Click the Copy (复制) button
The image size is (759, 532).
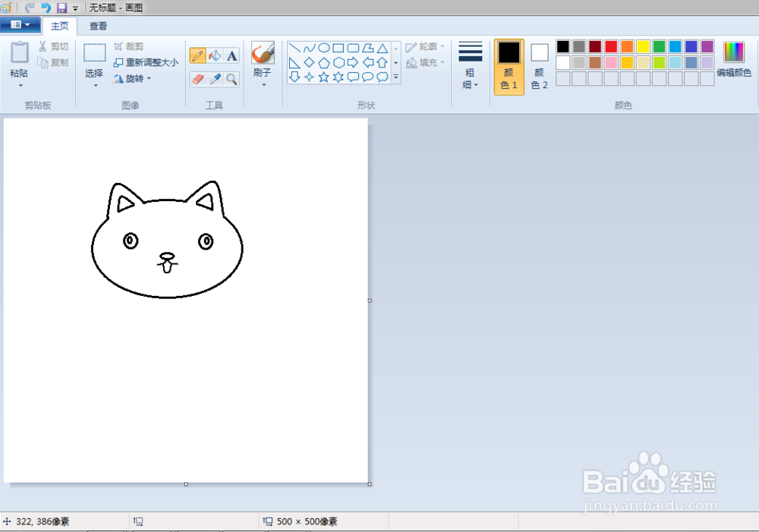(x=53, y=62)
